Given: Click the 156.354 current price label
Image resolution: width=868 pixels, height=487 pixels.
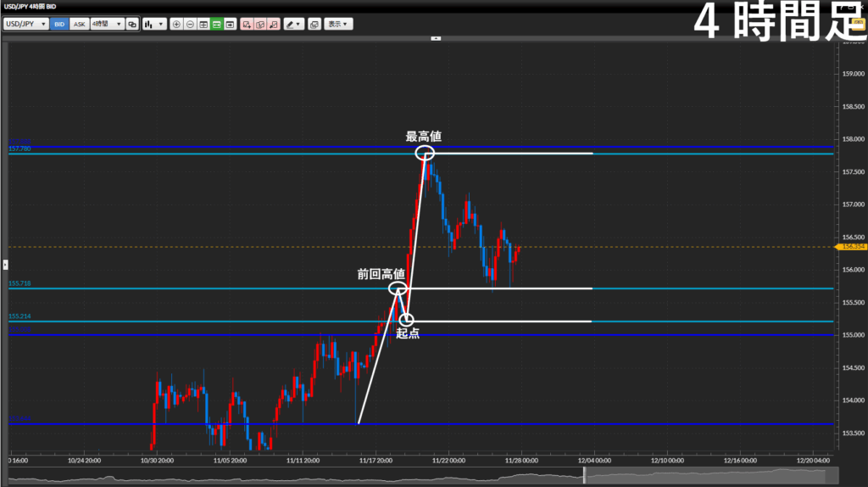Looking at the screenshot, I should (x=852, y=247).
